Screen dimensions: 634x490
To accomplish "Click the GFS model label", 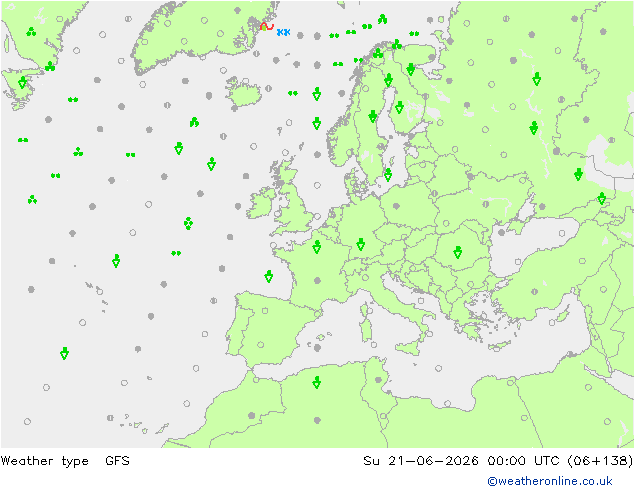I will [x=117, y=460].
